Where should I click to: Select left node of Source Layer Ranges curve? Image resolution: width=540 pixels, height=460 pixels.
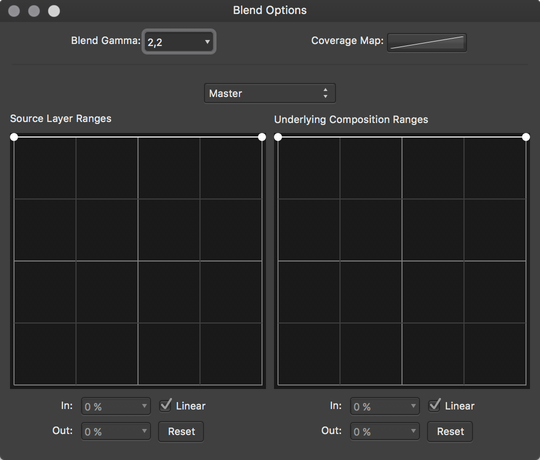click(14, 137)
